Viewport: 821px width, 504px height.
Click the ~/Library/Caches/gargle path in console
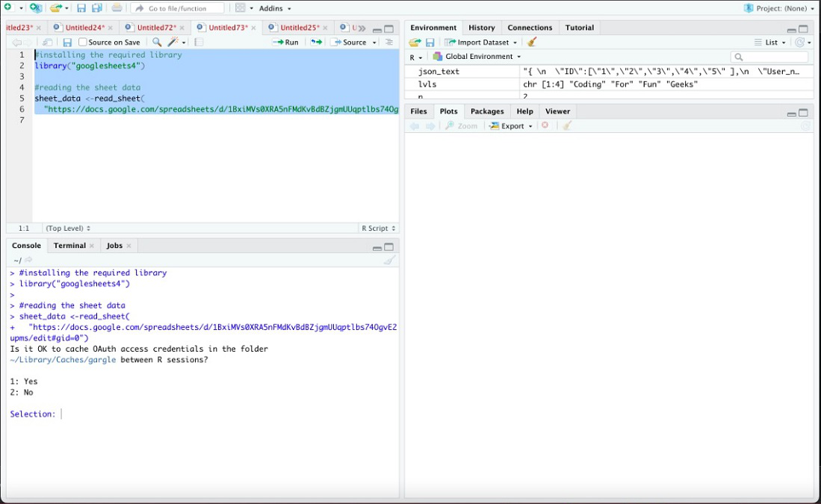pos(63,360)
